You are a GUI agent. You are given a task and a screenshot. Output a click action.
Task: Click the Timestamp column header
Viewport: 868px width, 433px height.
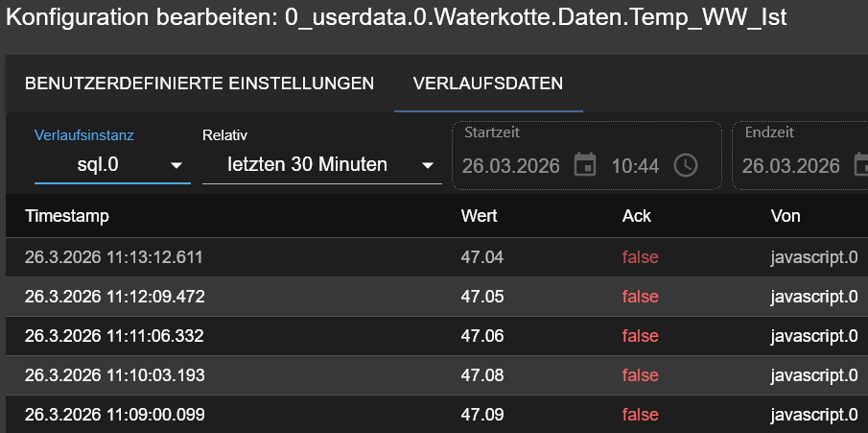click(x=67, y=216)
